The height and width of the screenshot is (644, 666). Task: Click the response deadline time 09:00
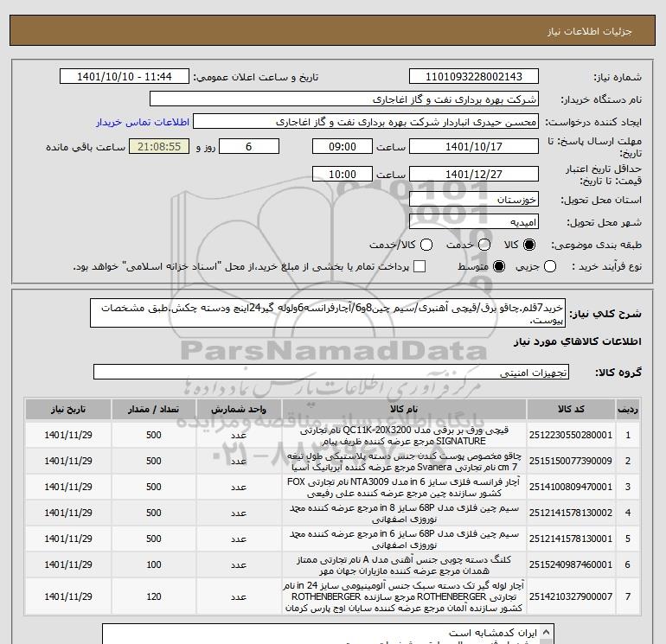(343, 146)
